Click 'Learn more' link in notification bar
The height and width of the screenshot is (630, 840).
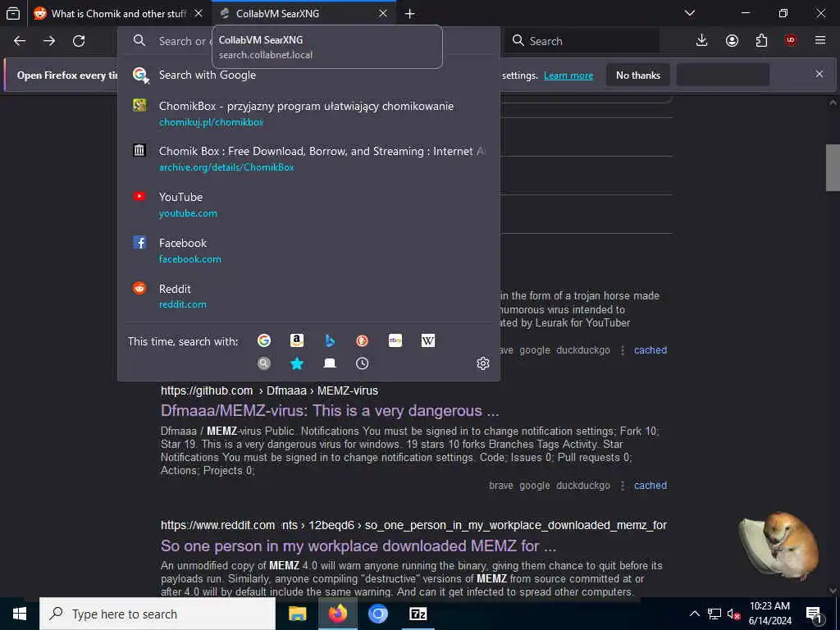pos(568,75)
